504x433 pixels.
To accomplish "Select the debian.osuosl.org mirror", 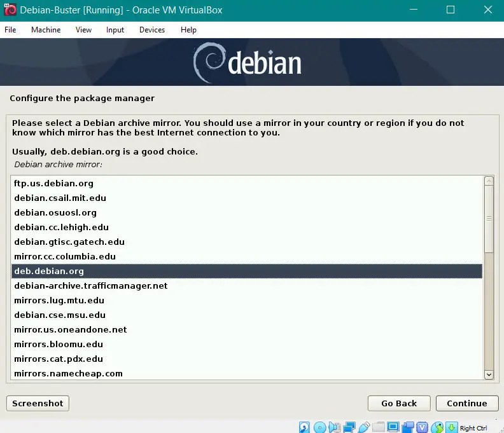I will click(x=247, y=212).
